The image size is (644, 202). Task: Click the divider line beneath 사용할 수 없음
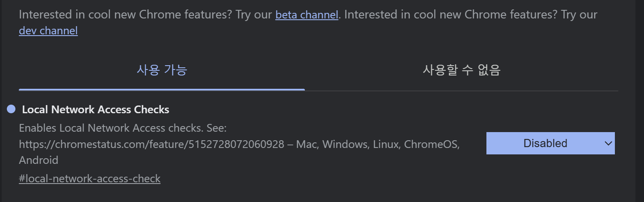(x=462, y=91)
